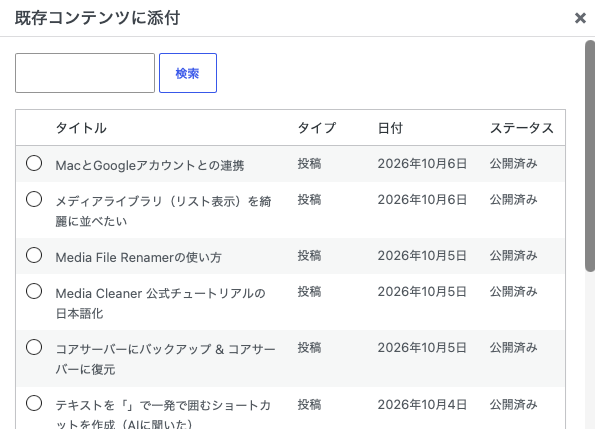Screen dimensions: 595x429
Task: Click title Media File Renamerの使い方
Action: (139, 258)
